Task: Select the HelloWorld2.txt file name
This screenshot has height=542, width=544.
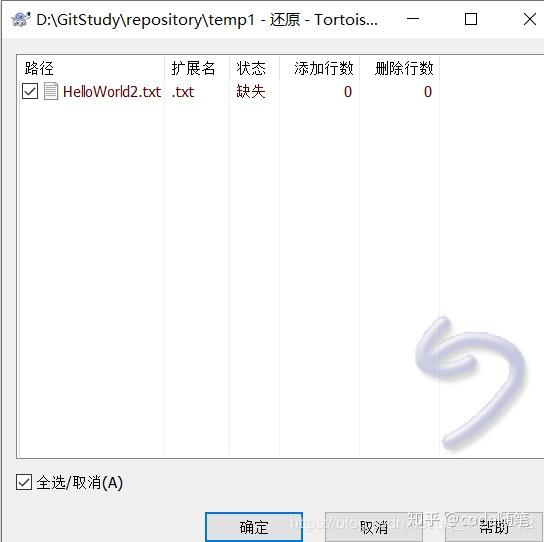Action: (112, 92)
